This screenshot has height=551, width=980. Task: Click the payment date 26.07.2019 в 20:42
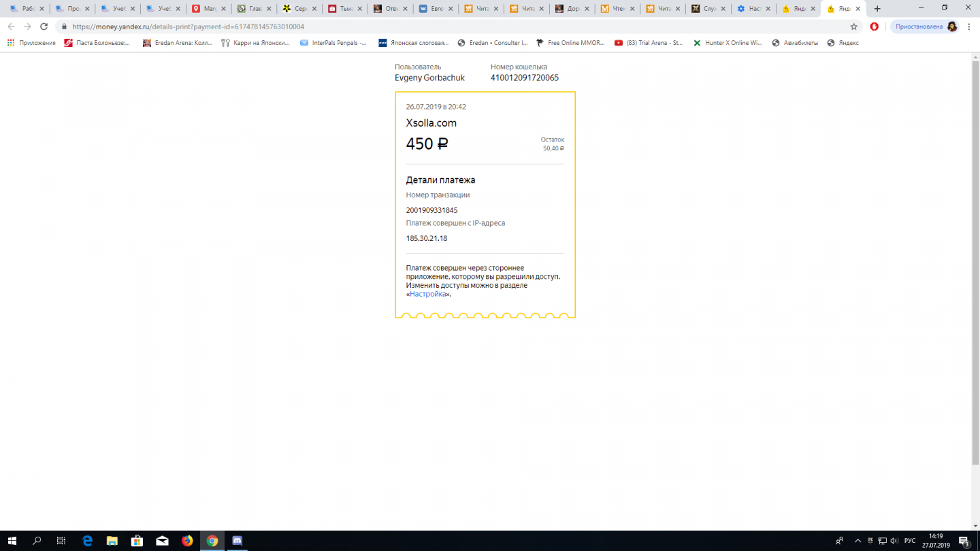point(436,107)
